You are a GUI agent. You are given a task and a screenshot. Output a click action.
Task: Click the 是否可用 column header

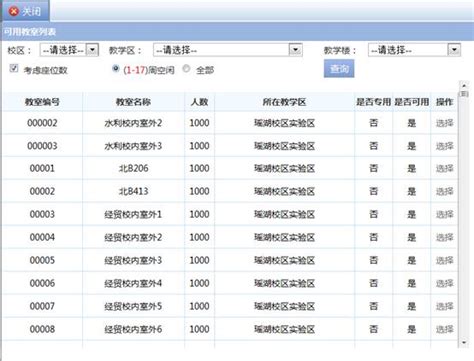(412, 102)
